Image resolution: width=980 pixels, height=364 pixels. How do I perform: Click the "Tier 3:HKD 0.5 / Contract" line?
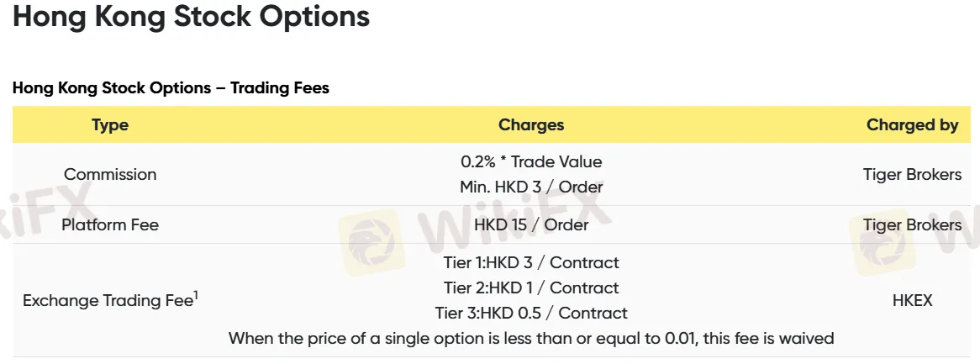pos(531,313)
